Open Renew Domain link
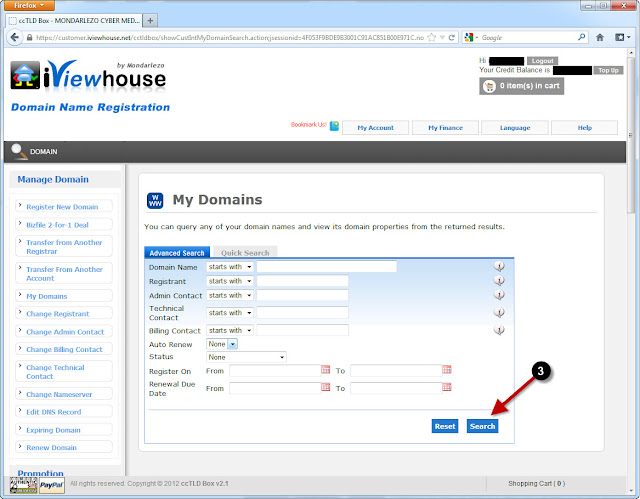This screenshot has width=640, height=499. click(51, 448)
